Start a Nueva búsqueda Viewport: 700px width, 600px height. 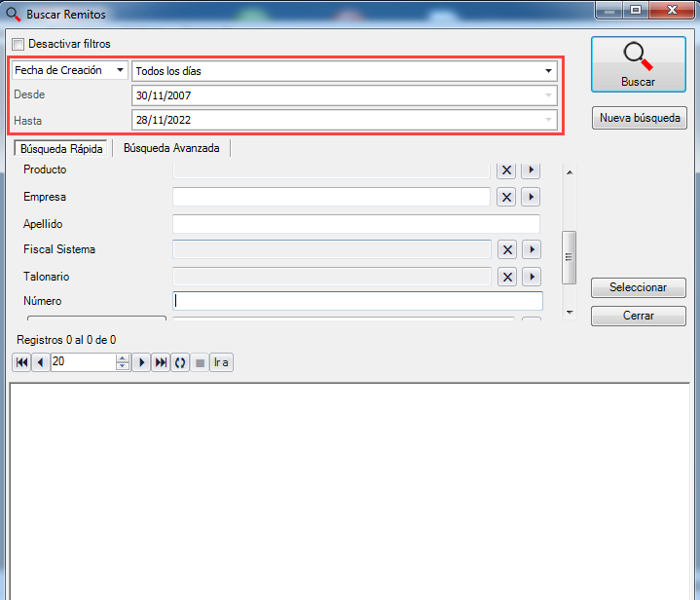640,118
